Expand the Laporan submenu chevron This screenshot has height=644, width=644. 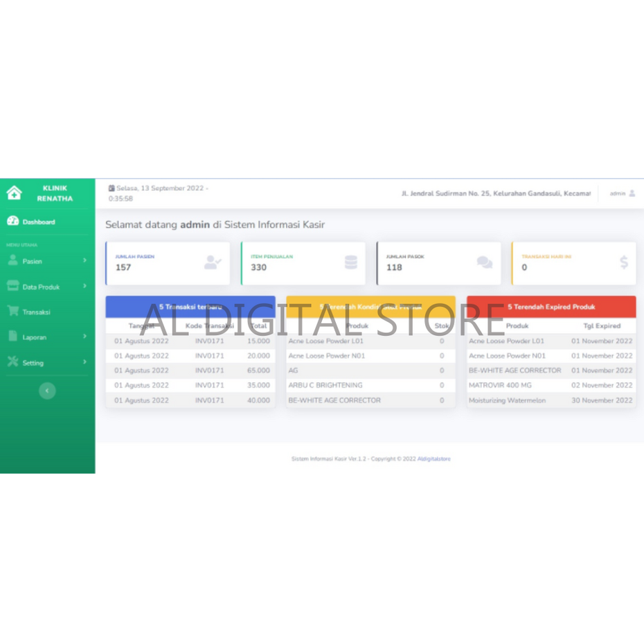tap(84, 337)
